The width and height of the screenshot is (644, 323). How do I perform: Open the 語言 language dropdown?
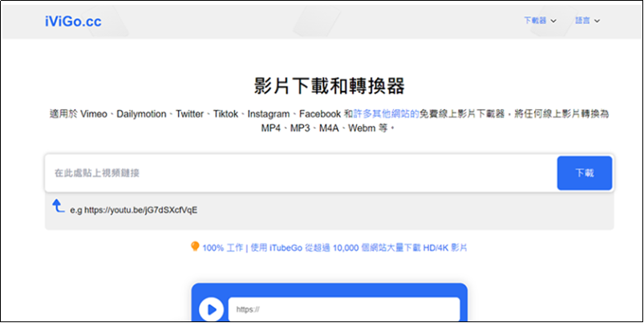(588, 21)
